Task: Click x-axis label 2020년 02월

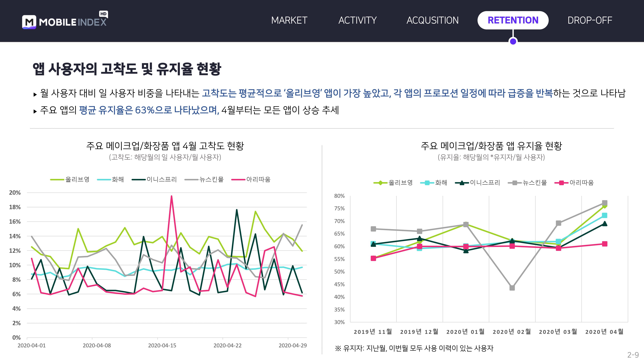Action: pyautogui.click(x=512, y=332)
